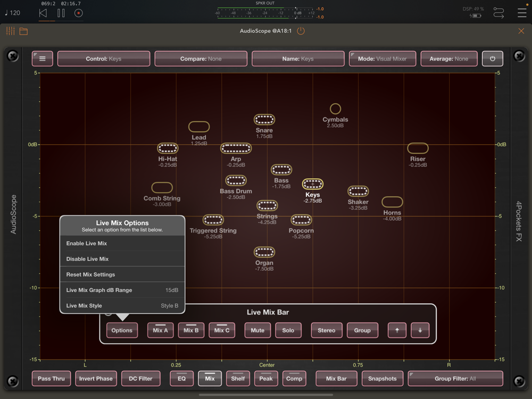Change Live Mix Graph dB Range setting
The width and height of the screenshot is (532, 399).
[122, 290]
